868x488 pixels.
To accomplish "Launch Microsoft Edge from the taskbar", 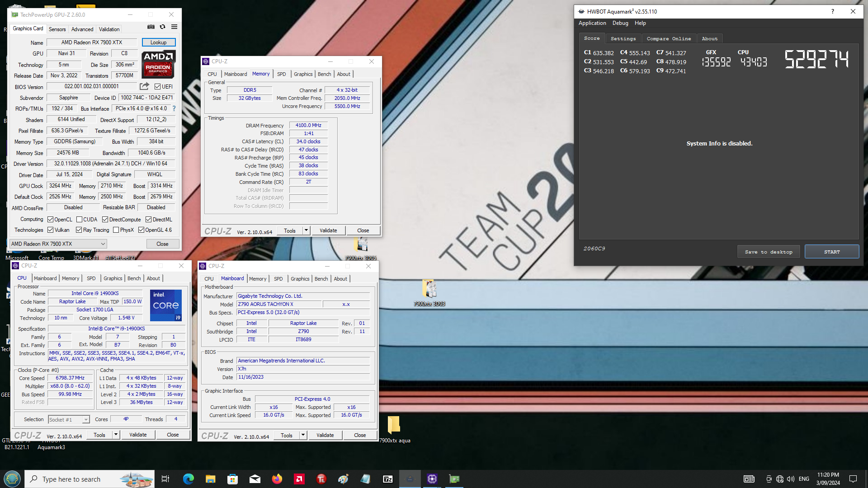I will pos(188,479).
